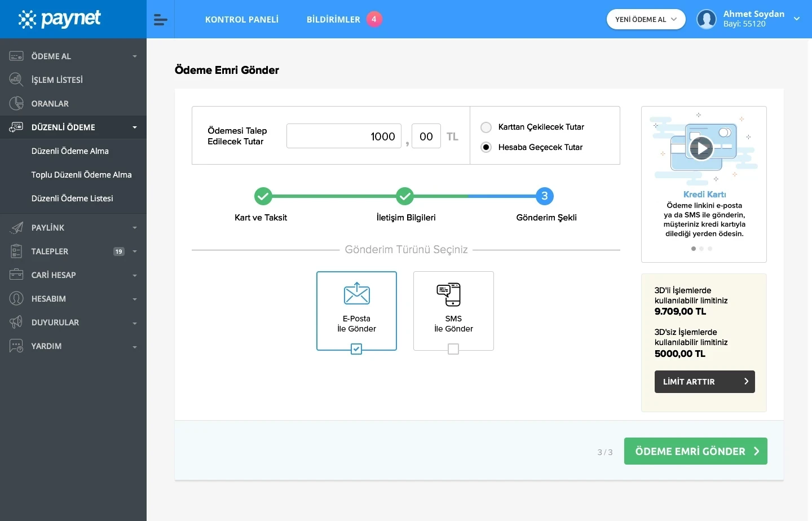Open Toplu Düzenli Ödeme Alma submenu item
Image resolution: width=812 pixels, height=521 pixels.
(x=82, y=175)
